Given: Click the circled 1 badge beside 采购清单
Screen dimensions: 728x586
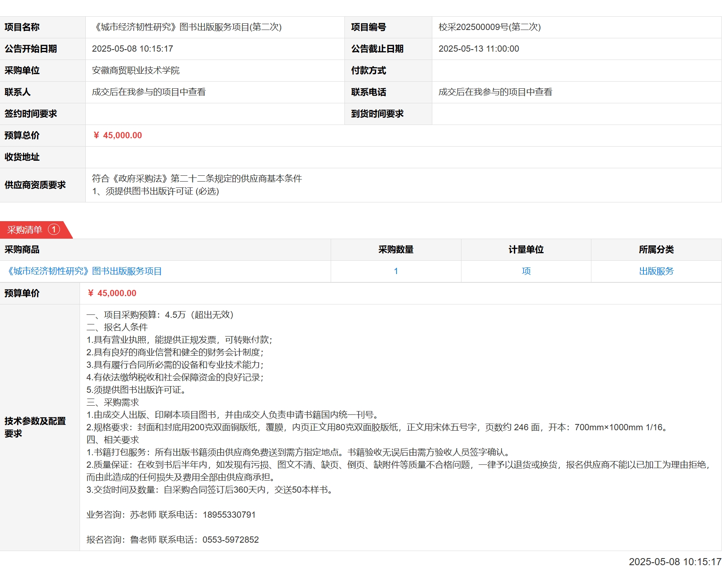Looking at the screenshot, I should 54,229.
